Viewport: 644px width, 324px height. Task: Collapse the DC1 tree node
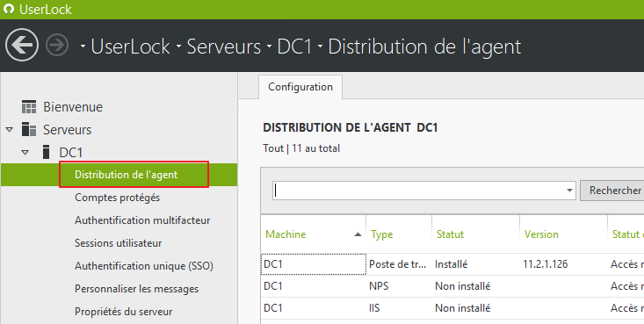(x=25, y=153)
